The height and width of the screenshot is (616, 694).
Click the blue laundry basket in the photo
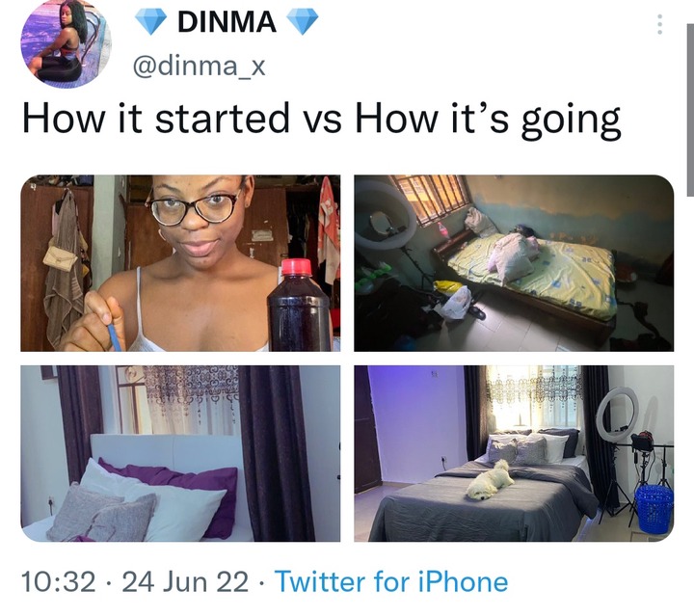[x=654, y=508]
